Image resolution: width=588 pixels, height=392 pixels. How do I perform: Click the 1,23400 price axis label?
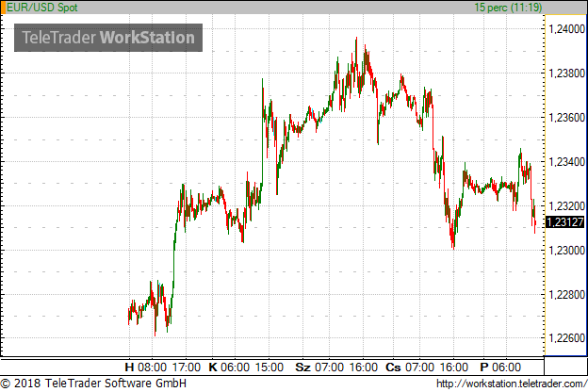click(x=566, y=162)
